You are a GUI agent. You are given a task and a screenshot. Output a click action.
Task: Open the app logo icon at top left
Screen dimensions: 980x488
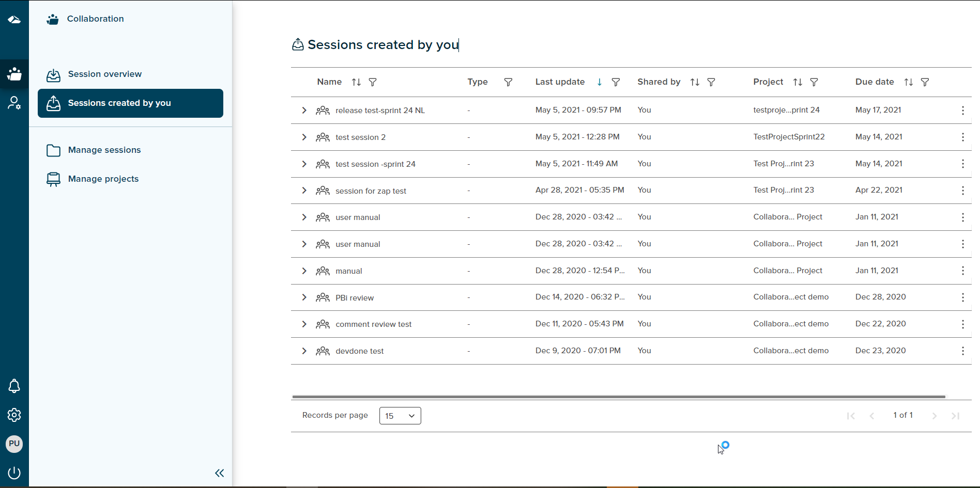14,20
